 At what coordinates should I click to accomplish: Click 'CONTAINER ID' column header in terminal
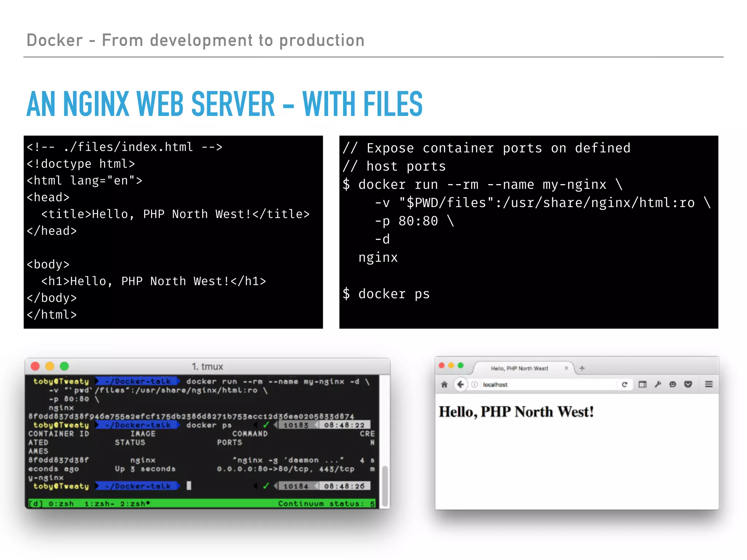point(59,434)
